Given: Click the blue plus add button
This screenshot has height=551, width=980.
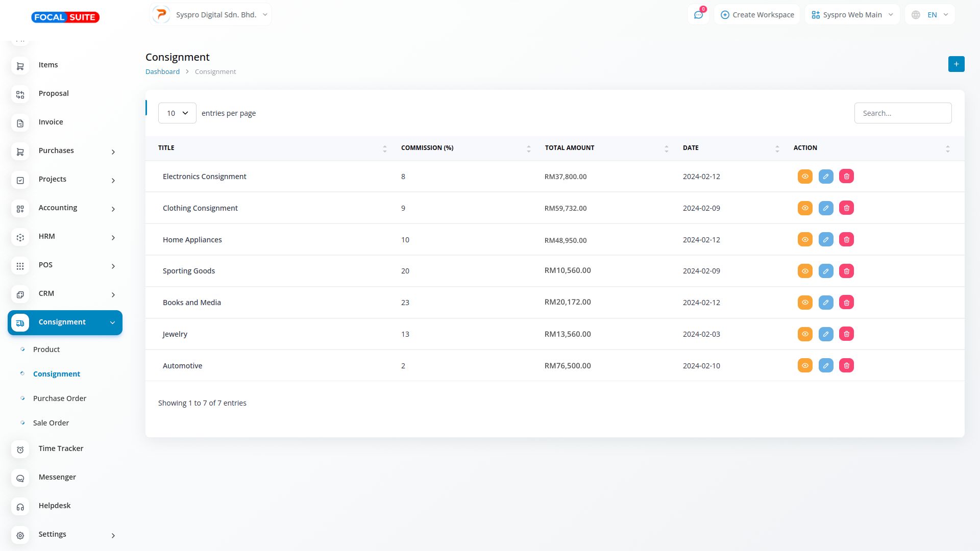Looking at the screenshot, I should pyautogui.click(x=956, y=64).
